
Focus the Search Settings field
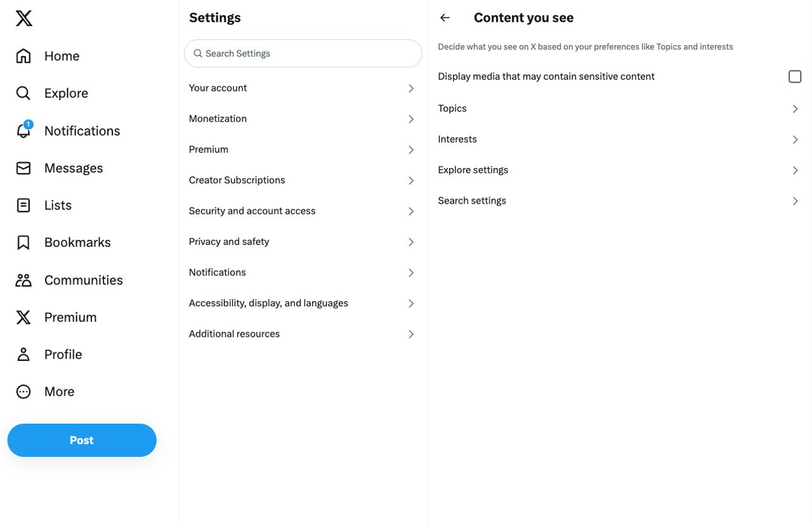tap(303, 54)
